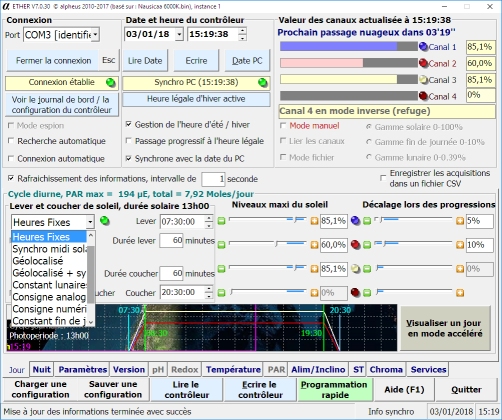
Task: Open the Chroma tab
Action: [x=386, y=369]
